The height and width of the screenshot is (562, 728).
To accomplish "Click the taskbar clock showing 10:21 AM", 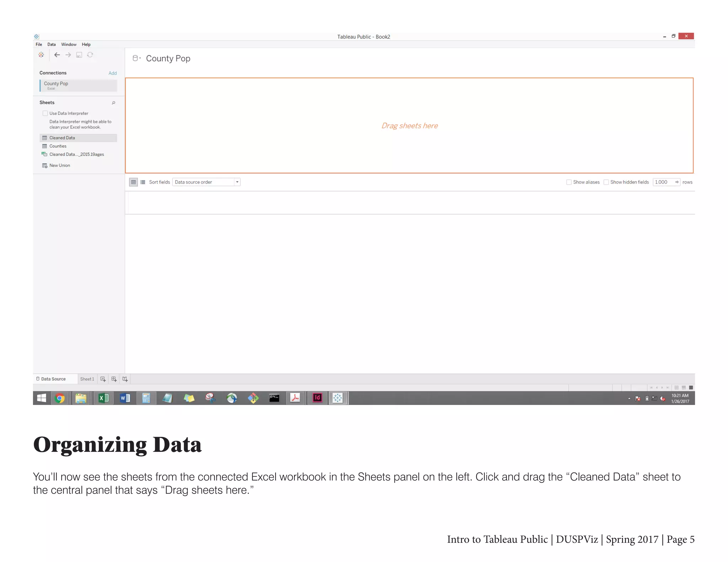I will click(680, 398).
